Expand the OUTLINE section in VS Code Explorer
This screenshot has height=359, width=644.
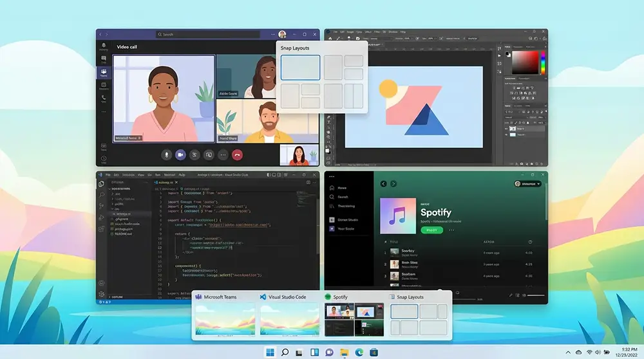[x=117, y=297]
